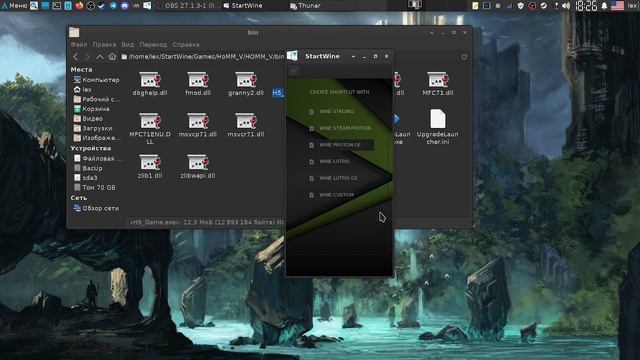Click the 18:26 panel clock

point(586,6)
